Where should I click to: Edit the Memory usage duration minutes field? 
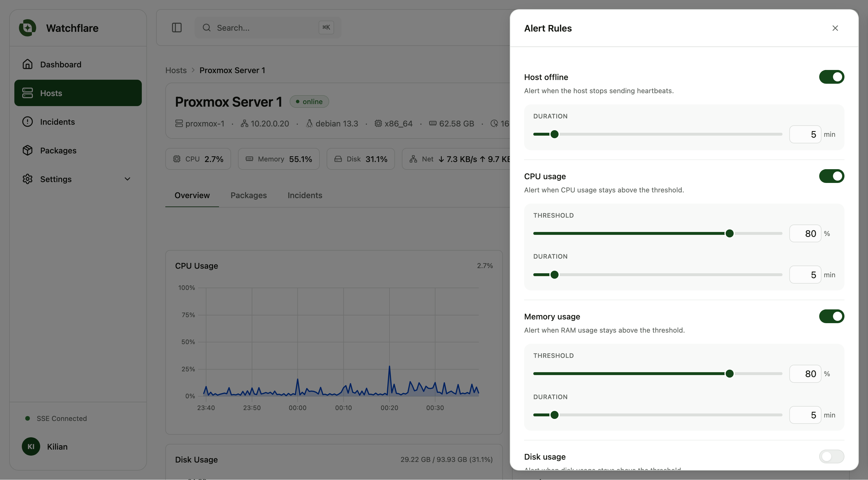point(805,415)
